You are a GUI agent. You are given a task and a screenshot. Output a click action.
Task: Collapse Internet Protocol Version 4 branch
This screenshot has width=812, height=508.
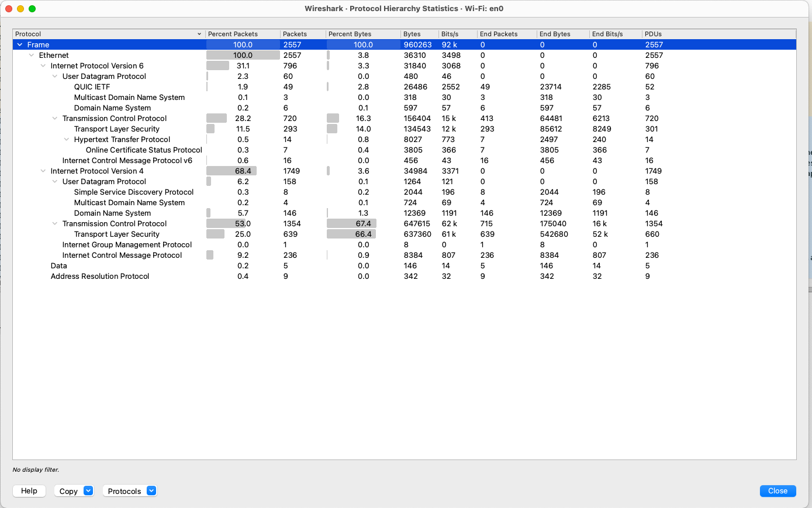pyautogui.click(x=43, y=171)
